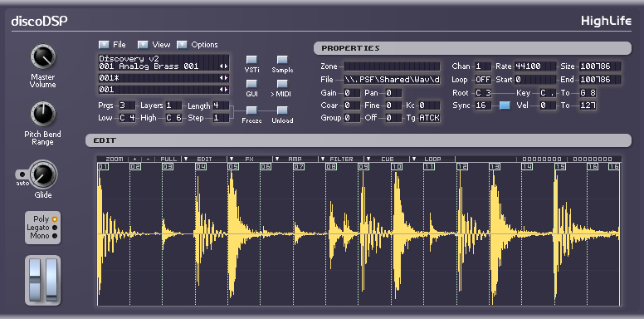The height and width of the screenshot is (319, 644).
Task: Select slice marker 08
Action: pos(331,166)
